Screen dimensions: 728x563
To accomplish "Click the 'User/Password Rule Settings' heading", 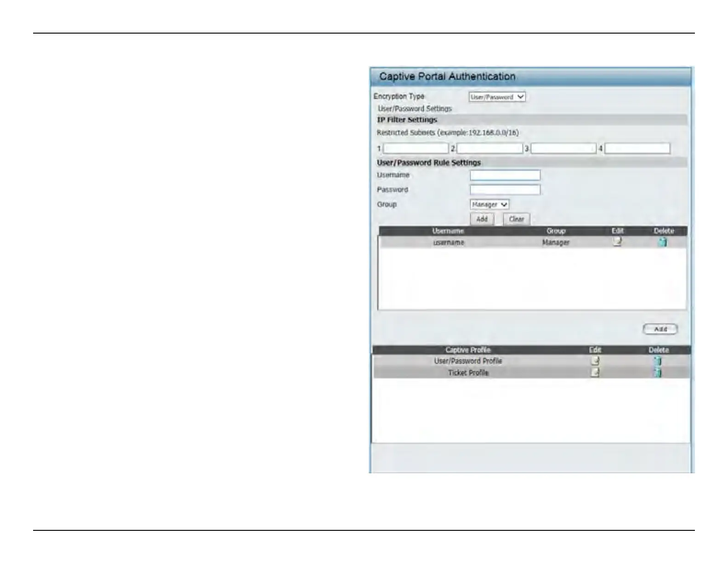I will pos(429,163).
